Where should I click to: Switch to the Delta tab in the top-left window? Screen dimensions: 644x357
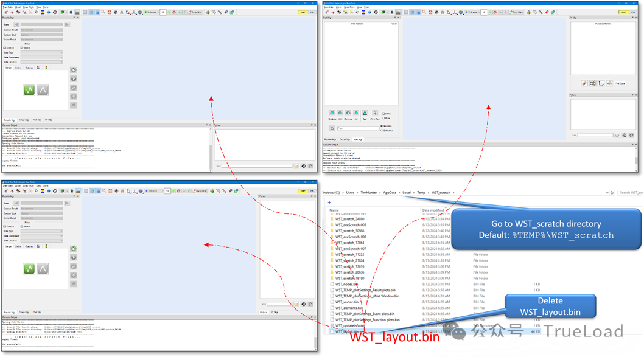[18, 68]
